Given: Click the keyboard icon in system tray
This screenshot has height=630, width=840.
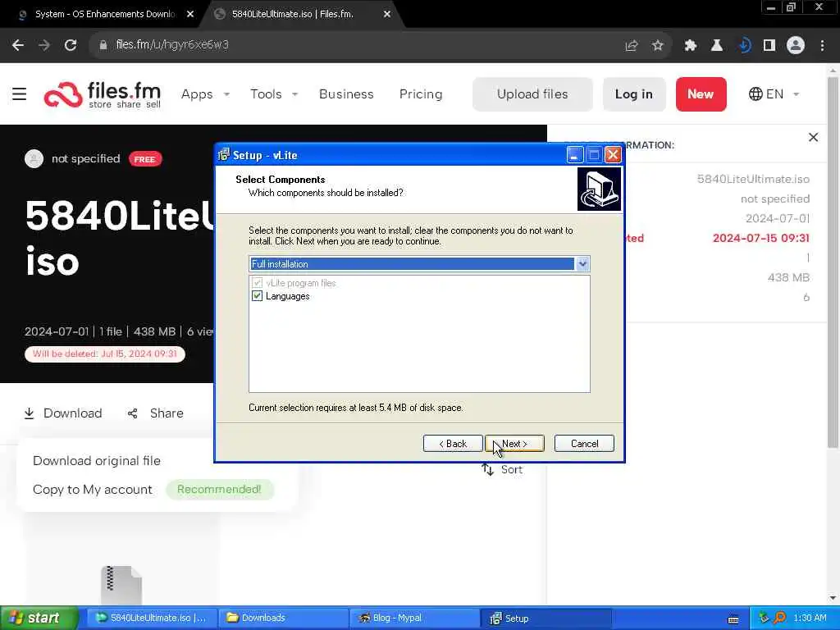Looking at the screenshot, I should coord(733,619).
